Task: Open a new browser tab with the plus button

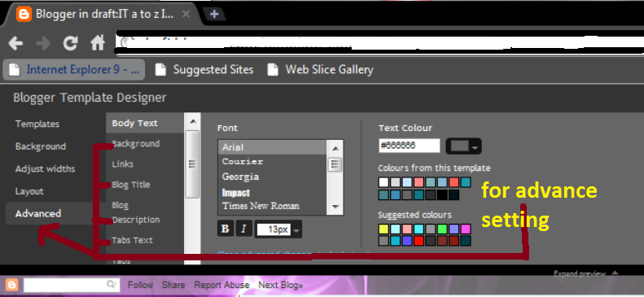Action: 214,15
